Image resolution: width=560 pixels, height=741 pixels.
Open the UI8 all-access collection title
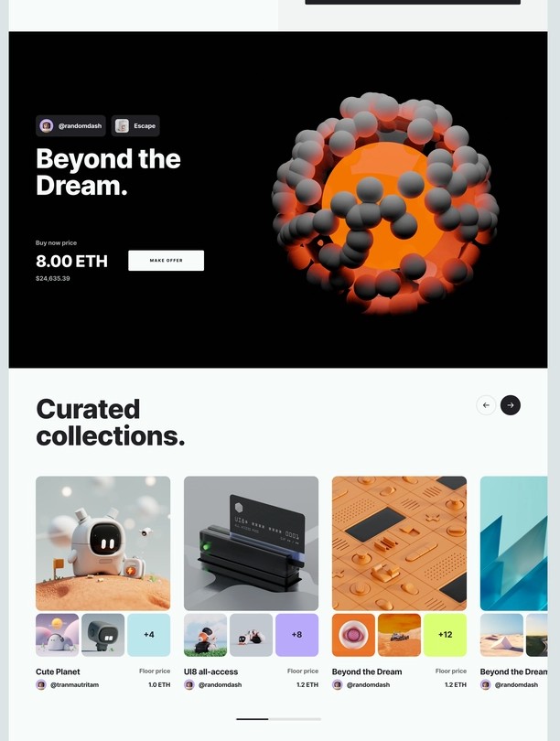coord(210,671)
